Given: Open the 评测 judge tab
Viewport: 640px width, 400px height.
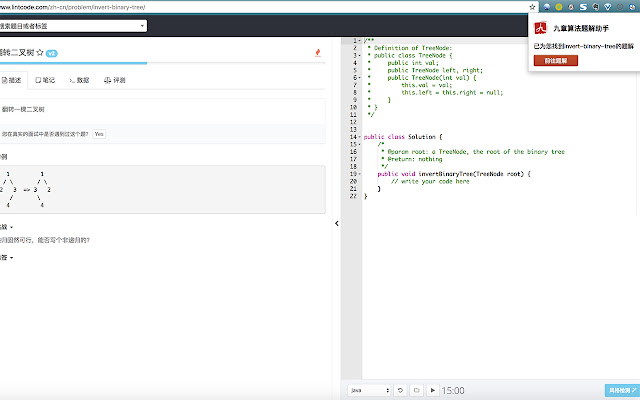Looking at the screenshot, I should pyautogui.click(x=115, y=79).
